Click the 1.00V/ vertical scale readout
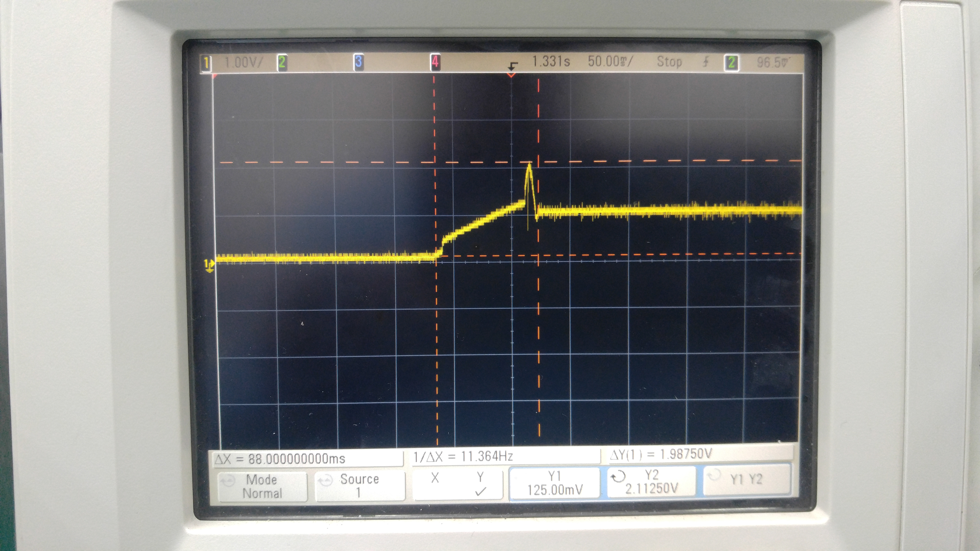The image size is (980, 551). [244, 62]
